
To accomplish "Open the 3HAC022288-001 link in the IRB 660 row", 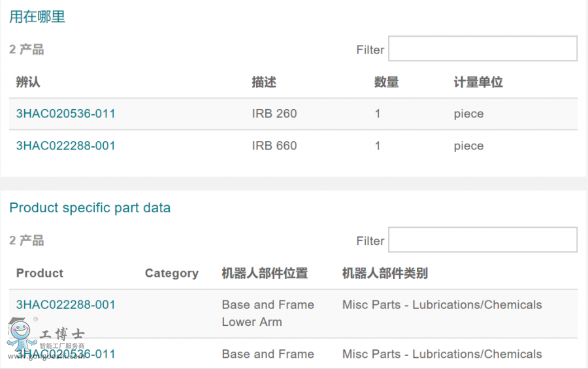I will (65, 146).
